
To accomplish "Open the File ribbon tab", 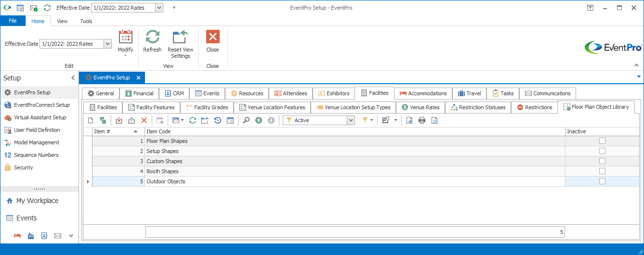I will [13, 21].
